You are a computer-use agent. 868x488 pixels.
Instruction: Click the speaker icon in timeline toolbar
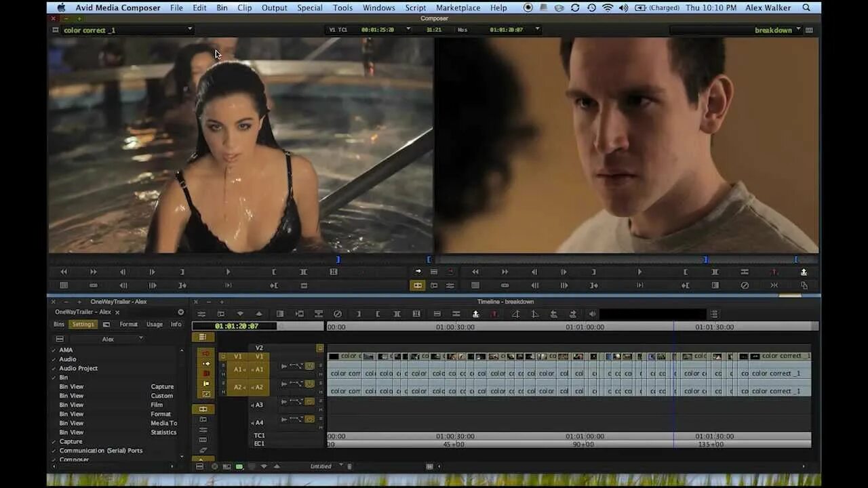click(592, 314)
